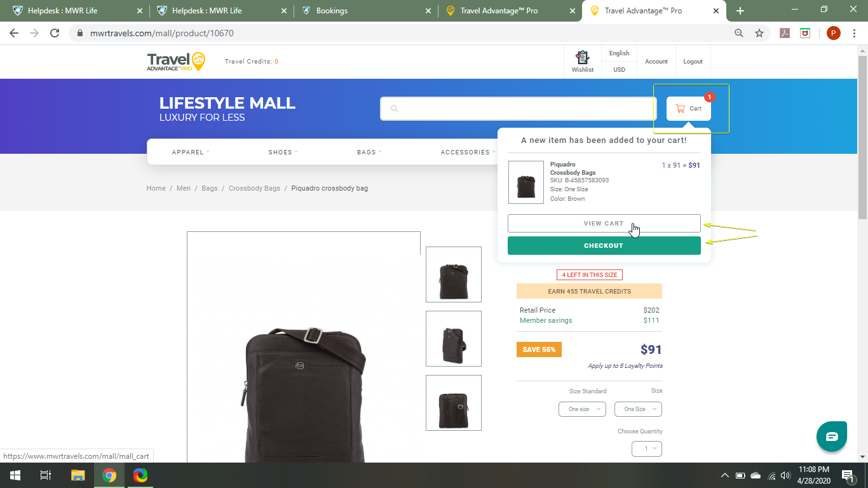Expand the SHOES menu
Viewport: 868px width, 488px height.
coord(283,152)
